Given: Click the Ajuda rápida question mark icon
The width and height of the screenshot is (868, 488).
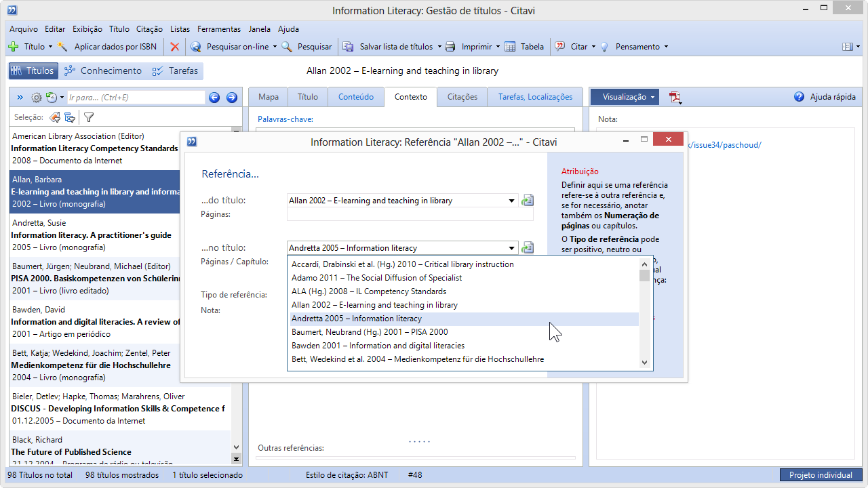Looking at the screenshot, I should pyautogui.click(x=799, y=97).
